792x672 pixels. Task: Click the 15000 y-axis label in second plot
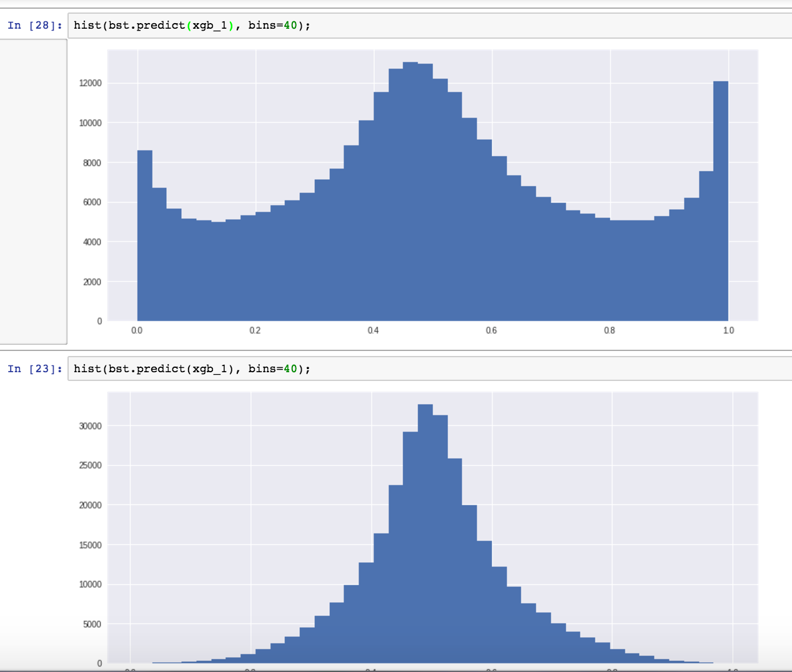tap(90, 545)
